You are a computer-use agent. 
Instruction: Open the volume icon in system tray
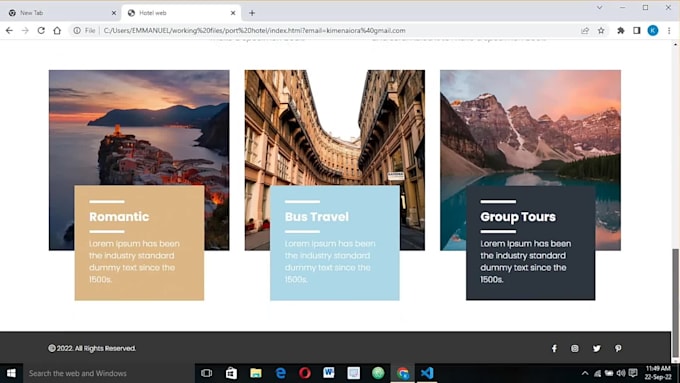pyautogui.click(x=621, y=373)
